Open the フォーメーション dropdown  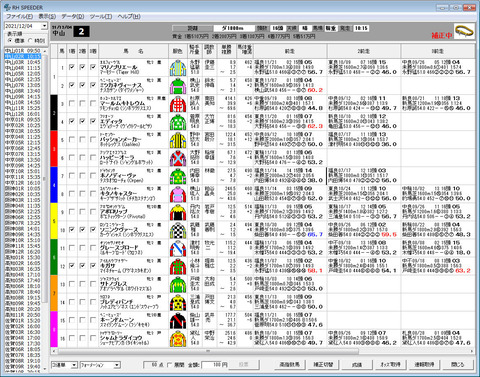tap(117, 365)
